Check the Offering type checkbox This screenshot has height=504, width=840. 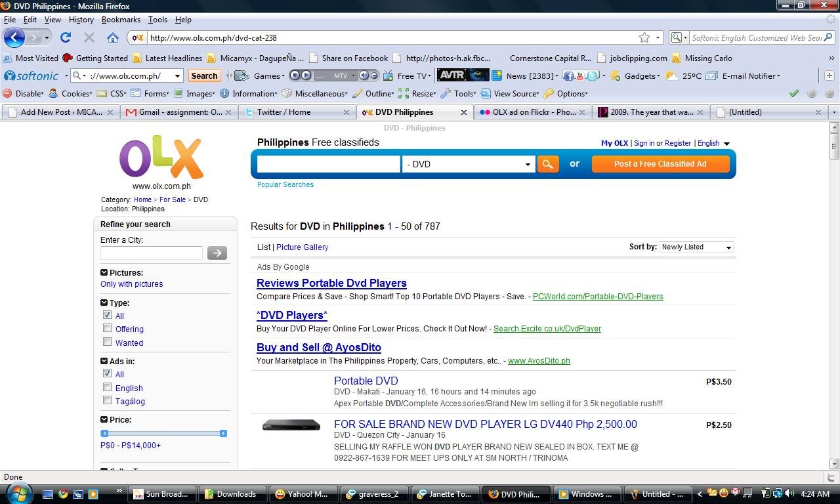(108, 328)
